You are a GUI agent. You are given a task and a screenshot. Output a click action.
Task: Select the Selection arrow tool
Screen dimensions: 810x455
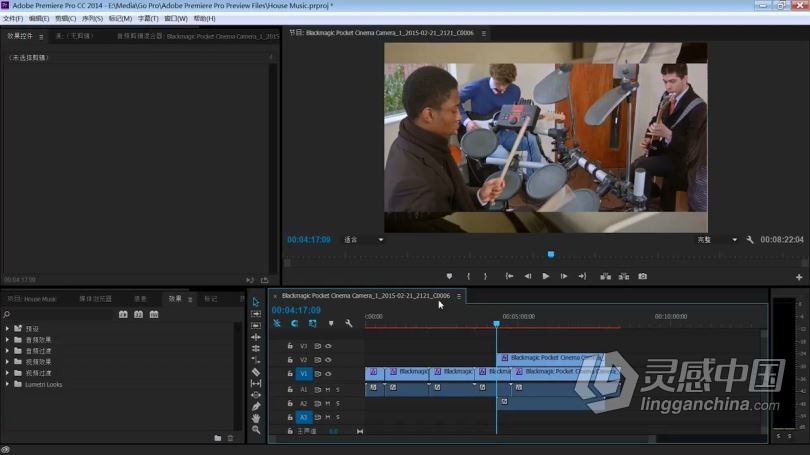click(x=256, y=302)
